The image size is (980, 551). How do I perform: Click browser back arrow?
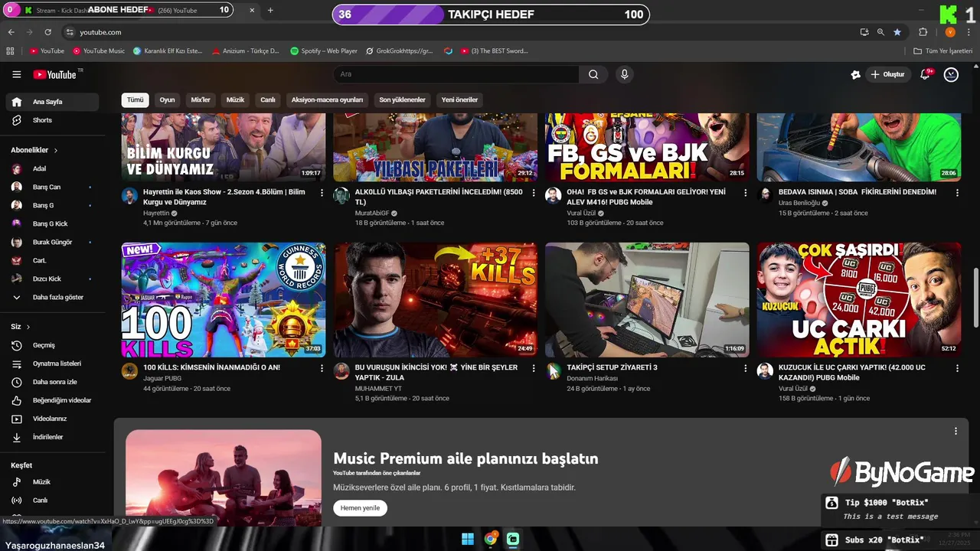pos(11,32)
